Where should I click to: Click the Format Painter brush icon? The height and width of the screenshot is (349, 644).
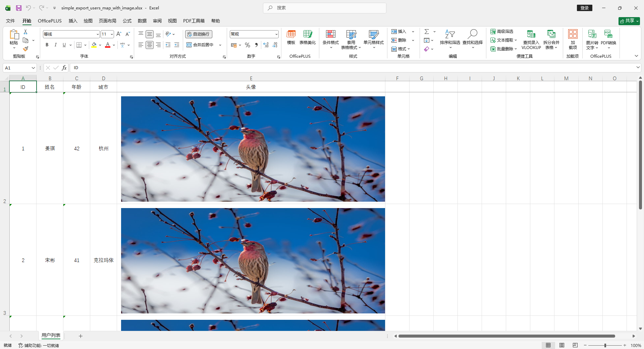pyautogui.click(x=25, y=49)
